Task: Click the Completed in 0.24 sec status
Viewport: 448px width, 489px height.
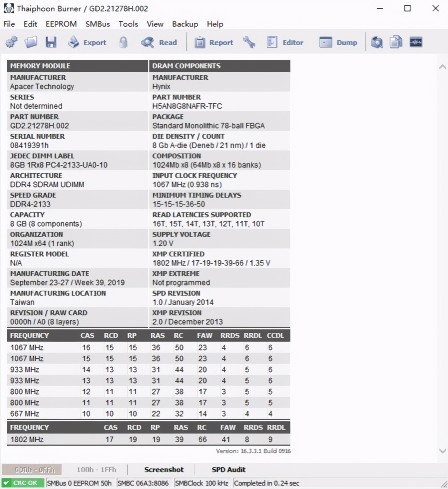Action: [267, 483]
